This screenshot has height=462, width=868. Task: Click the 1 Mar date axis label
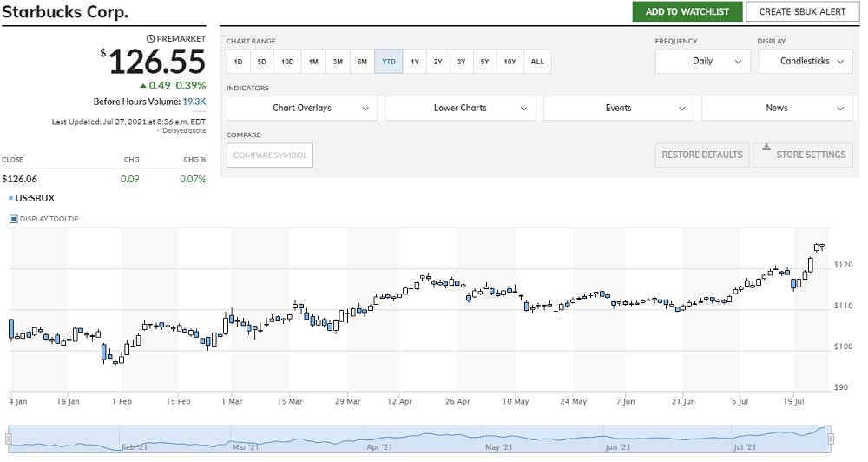(232, 401)
